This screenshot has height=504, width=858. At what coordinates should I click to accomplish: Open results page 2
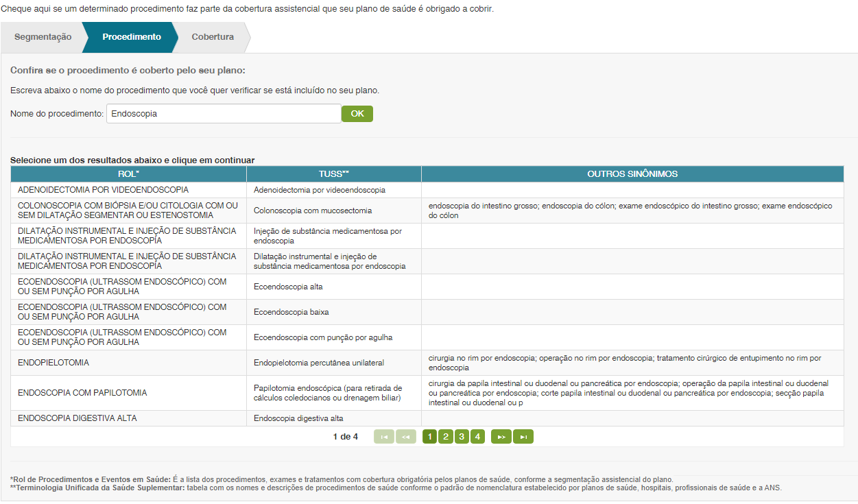(445, 437)
